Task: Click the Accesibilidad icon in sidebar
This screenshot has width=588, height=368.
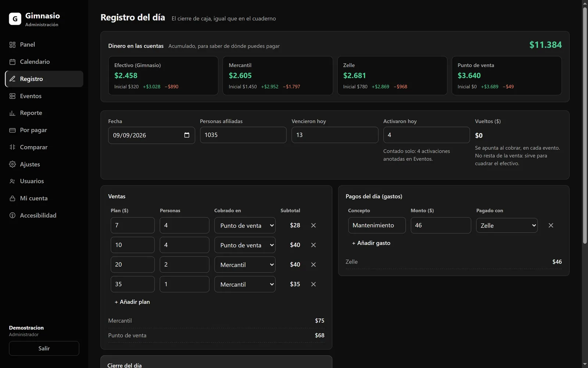Action: point(12,215)
